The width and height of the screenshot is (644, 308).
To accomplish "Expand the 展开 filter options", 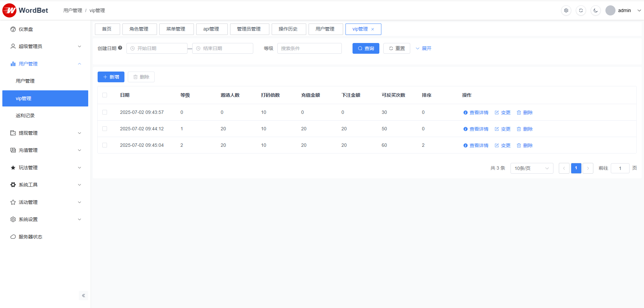I will pyautogui.click(x=424, y=48).
